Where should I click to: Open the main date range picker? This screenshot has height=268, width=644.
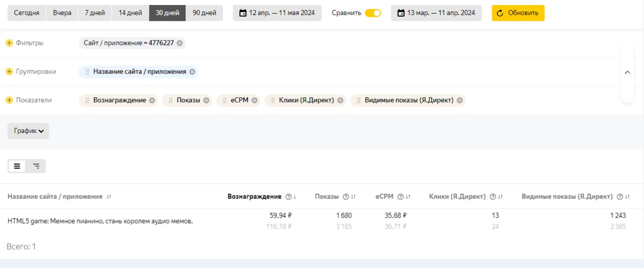[x=277, y=13]
